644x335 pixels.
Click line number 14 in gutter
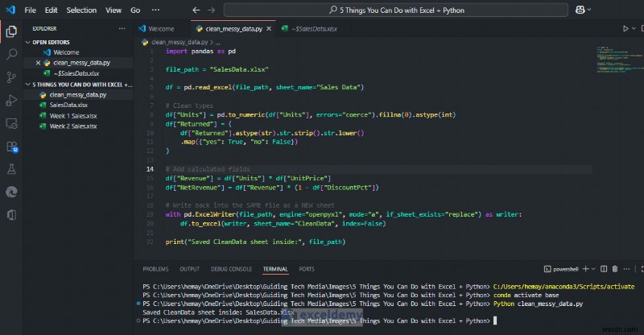pos(150,169)
